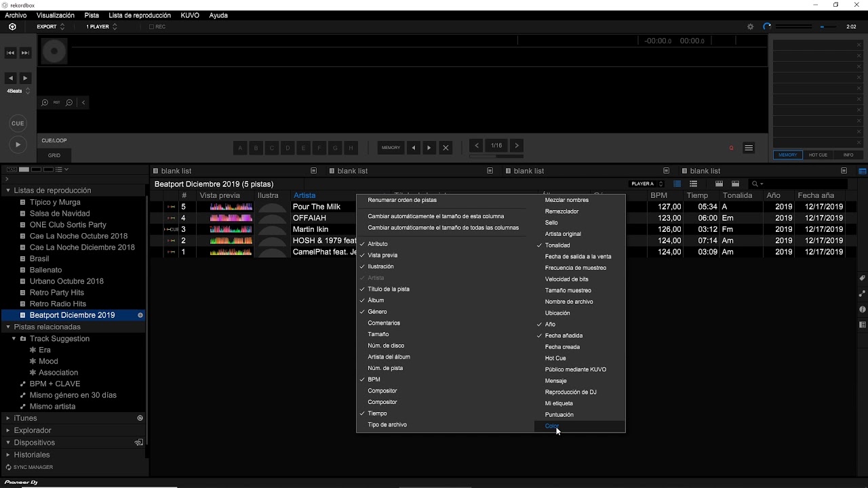Expand the Explorador section

8,430
